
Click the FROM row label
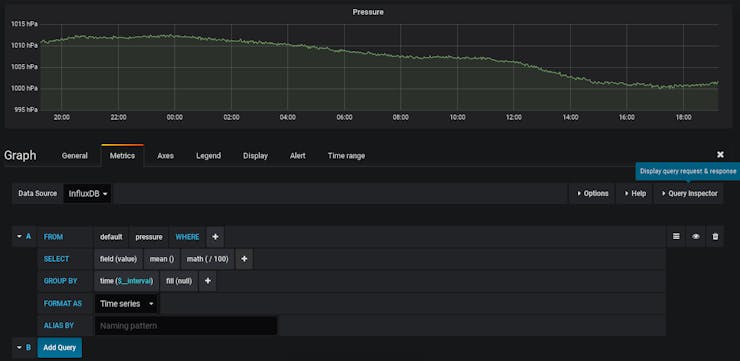[53, 237]
